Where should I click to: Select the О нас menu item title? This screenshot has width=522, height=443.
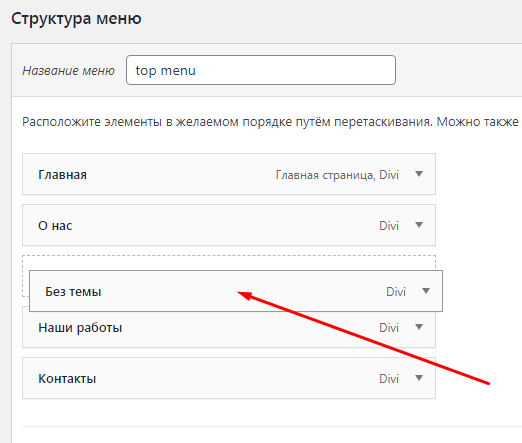(55, 226)
